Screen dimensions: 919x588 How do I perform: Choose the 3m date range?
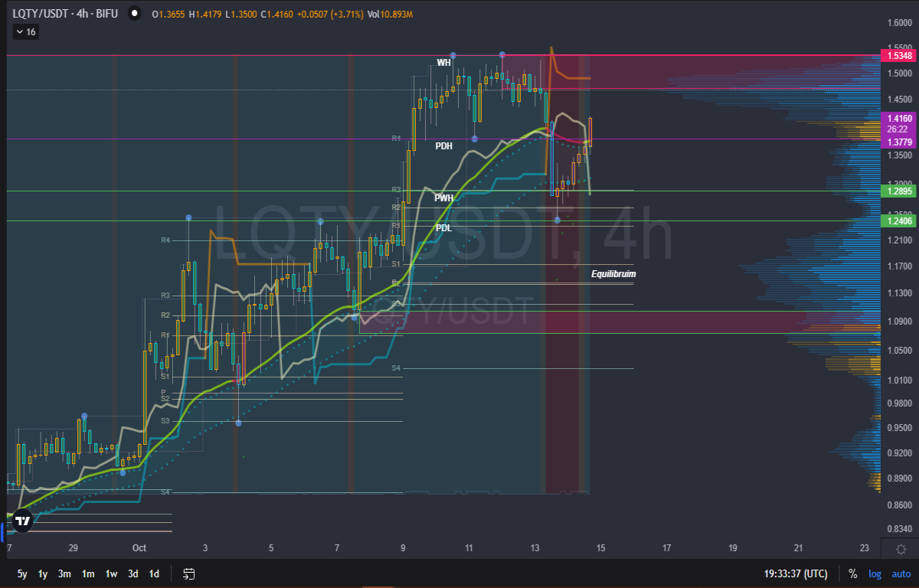[x=65, y=573]
